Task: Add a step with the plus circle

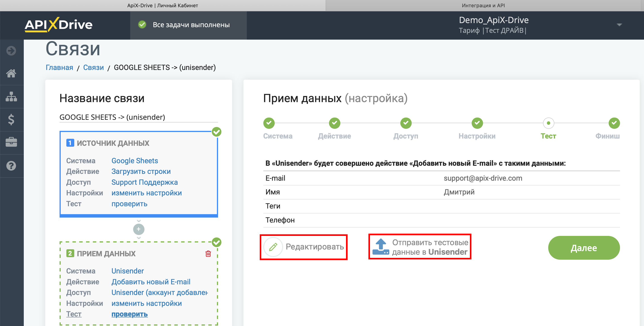Action: [139, 229]
